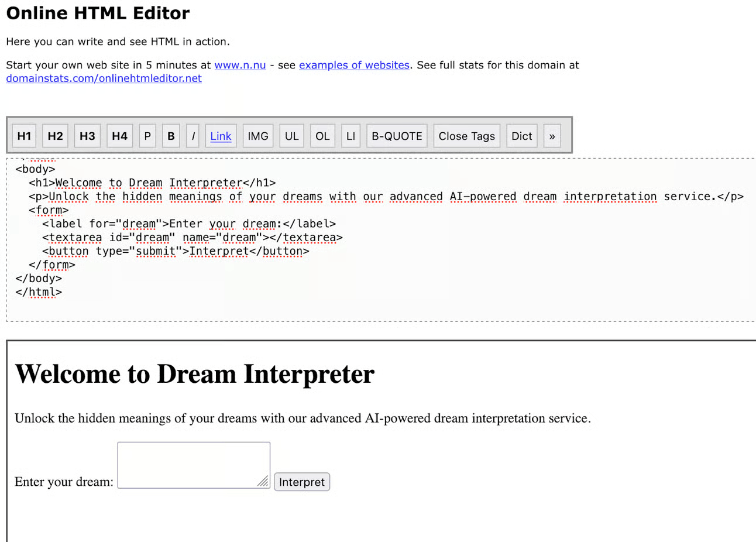Image resolution: width=756 pixels, height=542 pixels.
Task: Open the www.n.nu link
Action: [240, 65]
